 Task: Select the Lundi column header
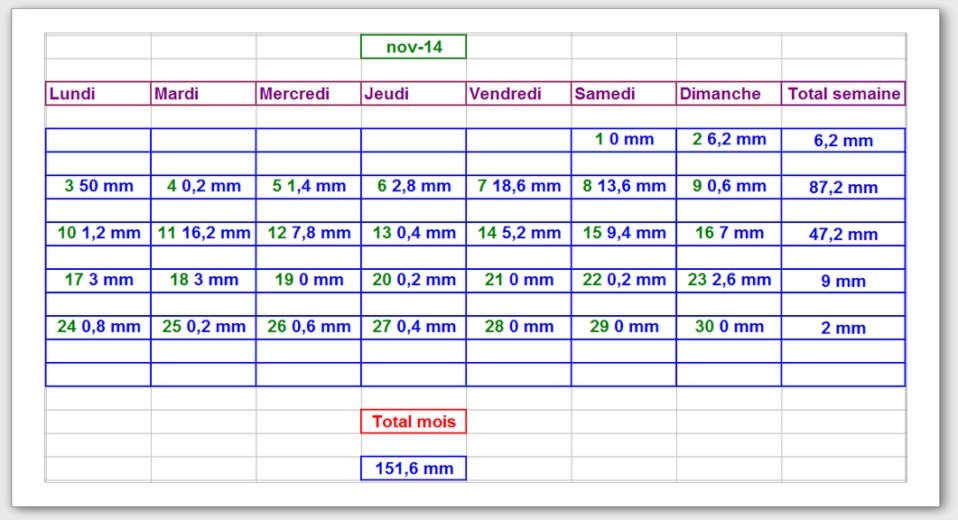tap(98, 94)
